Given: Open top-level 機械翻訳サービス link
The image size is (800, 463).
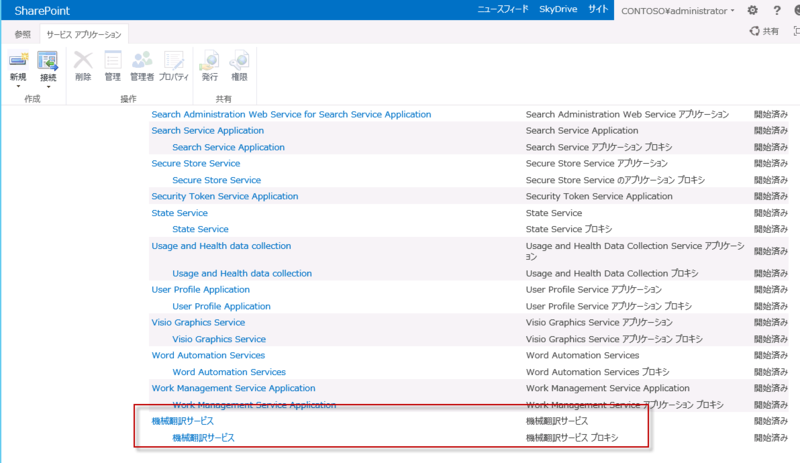Looking at the screenshot, I should 183,421.
